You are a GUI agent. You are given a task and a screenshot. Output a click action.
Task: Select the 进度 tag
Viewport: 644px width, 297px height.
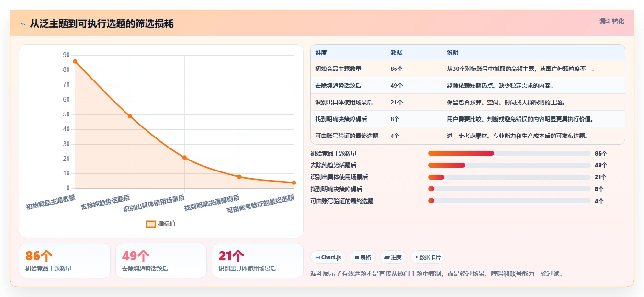point(393,257)
